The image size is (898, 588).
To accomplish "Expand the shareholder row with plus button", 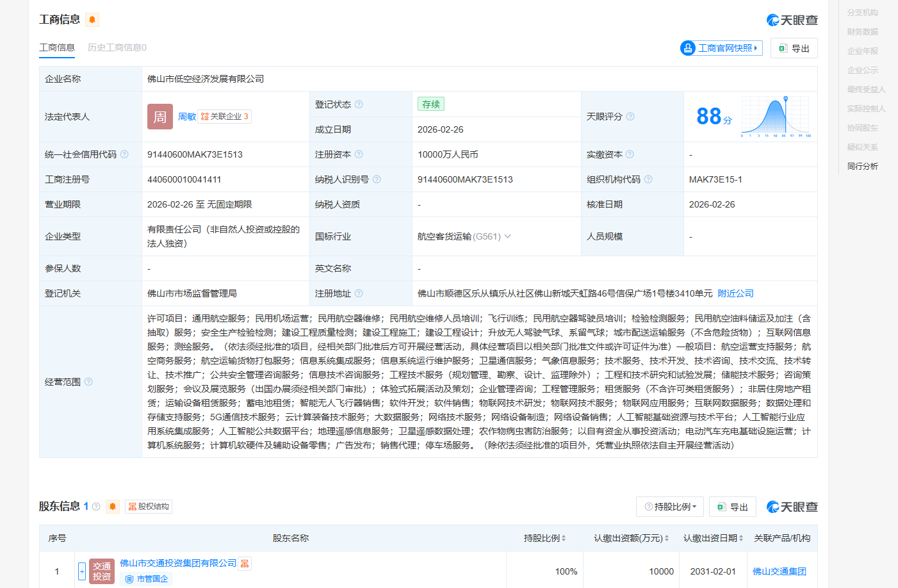I will [82, 571].
